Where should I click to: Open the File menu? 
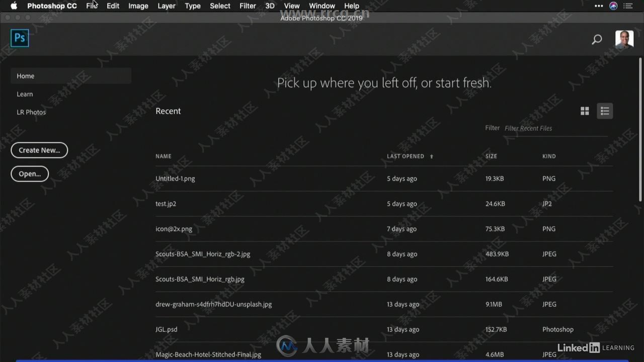[92, 6]
